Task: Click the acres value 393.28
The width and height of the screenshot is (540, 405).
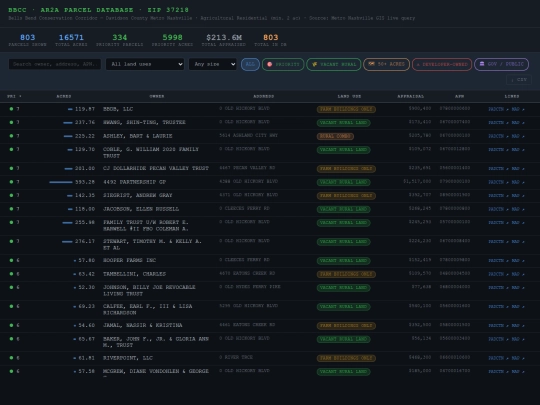Action: 85,182
